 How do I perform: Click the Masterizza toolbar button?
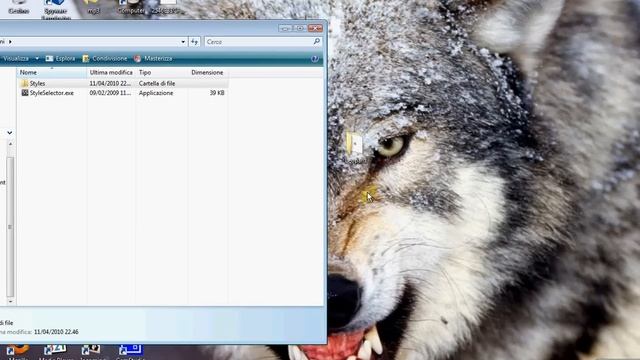click(x=153, y=59)
